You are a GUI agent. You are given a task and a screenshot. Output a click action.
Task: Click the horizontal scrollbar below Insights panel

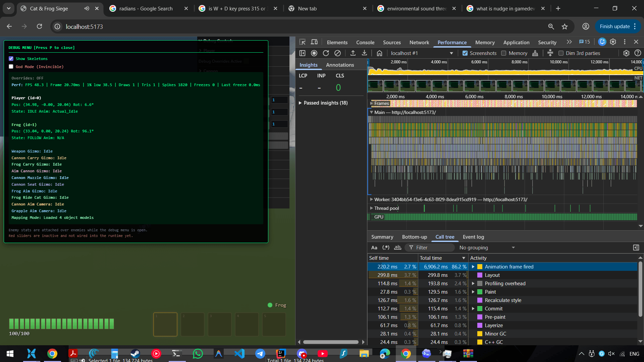tap(331, 342)
